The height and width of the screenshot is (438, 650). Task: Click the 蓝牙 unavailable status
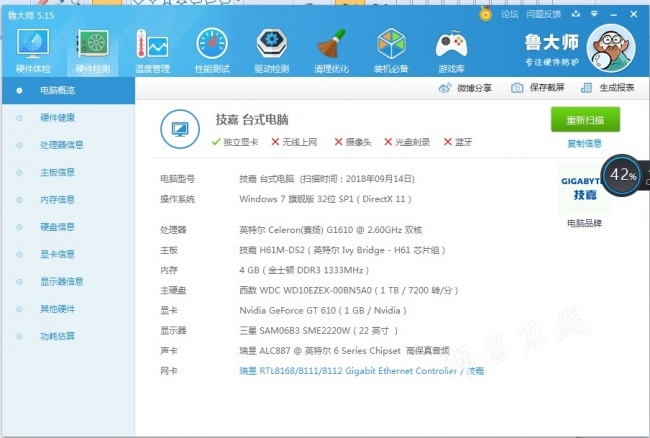tap(458, 142)
